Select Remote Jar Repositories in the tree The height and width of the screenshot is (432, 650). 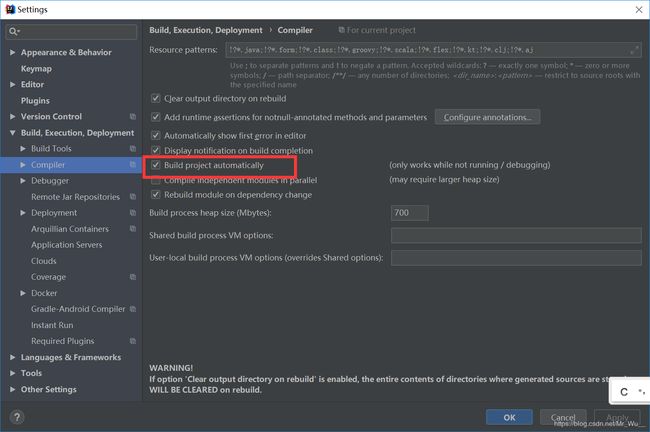coord(75,197)
